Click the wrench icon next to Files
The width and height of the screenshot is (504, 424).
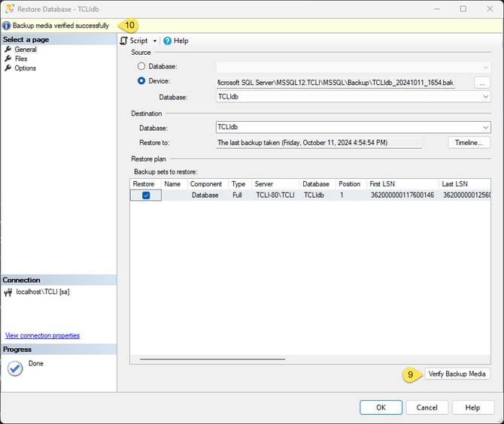8,59
